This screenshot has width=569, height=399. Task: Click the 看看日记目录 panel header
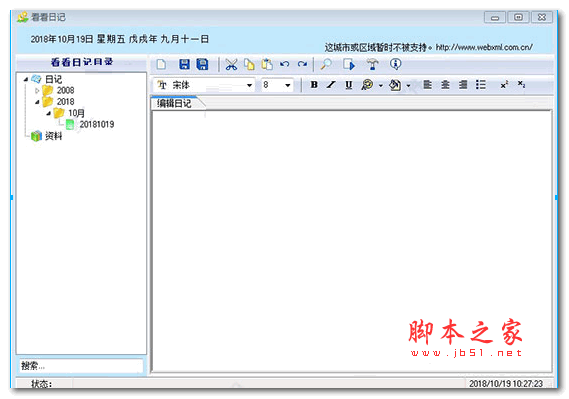click(x=82, y=62)
